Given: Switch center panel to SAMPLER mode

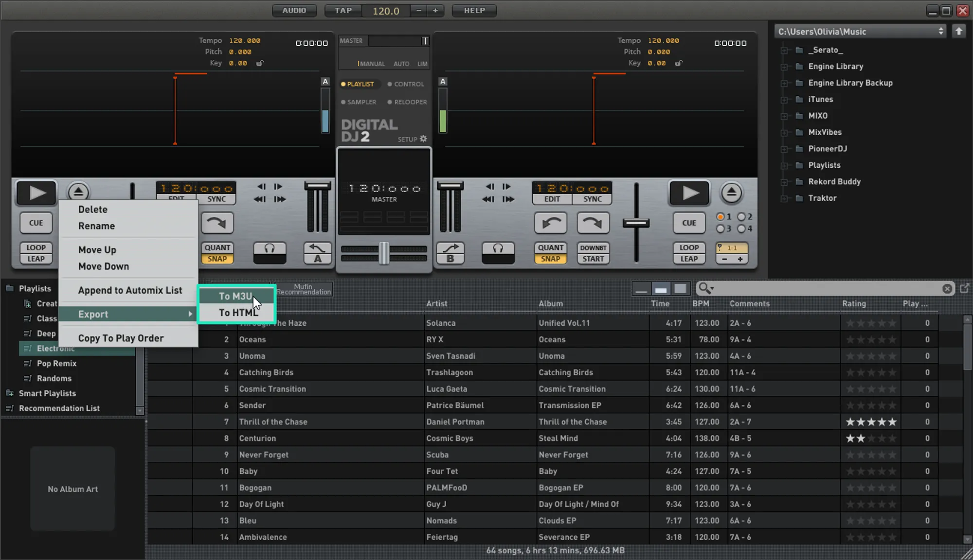Looking at the screenshot, I should coord(359,102).
